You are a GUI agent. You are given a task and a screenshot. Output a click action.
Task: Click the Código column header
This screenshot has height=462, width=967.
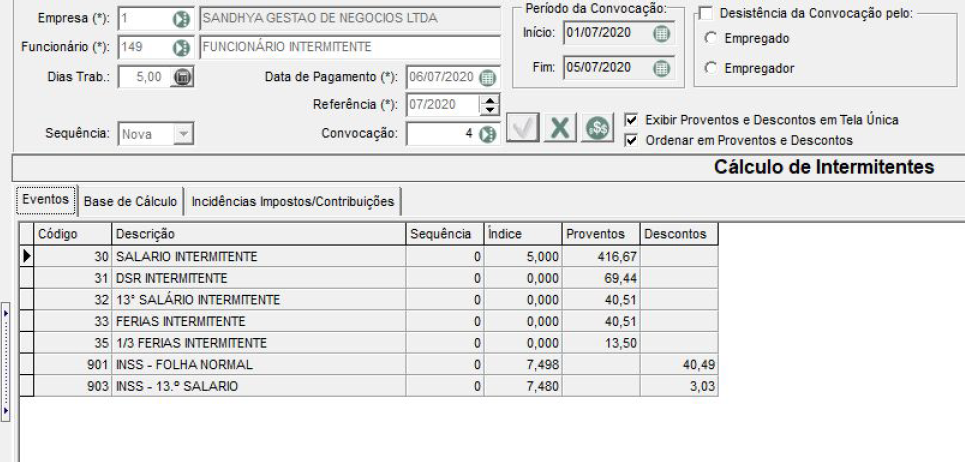[x=73, y=234]
